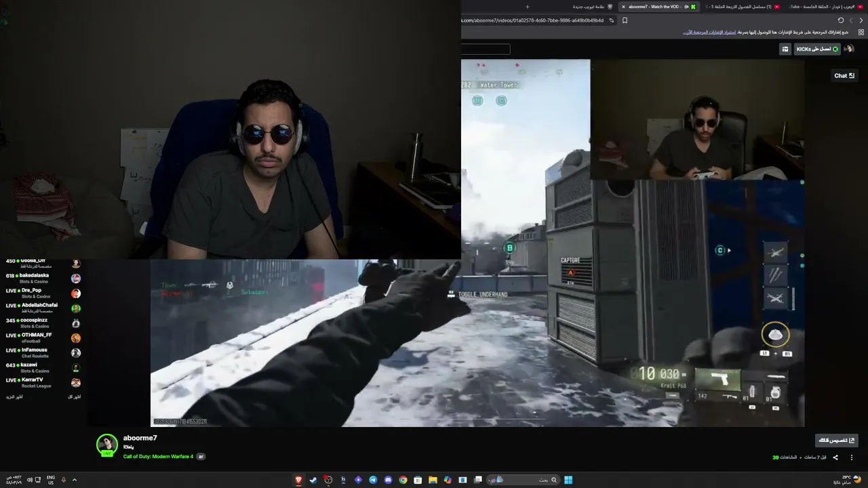Viewport: 868px width, 488px height.
Task: Open the Windows Start menu
Action: point(568,480)
